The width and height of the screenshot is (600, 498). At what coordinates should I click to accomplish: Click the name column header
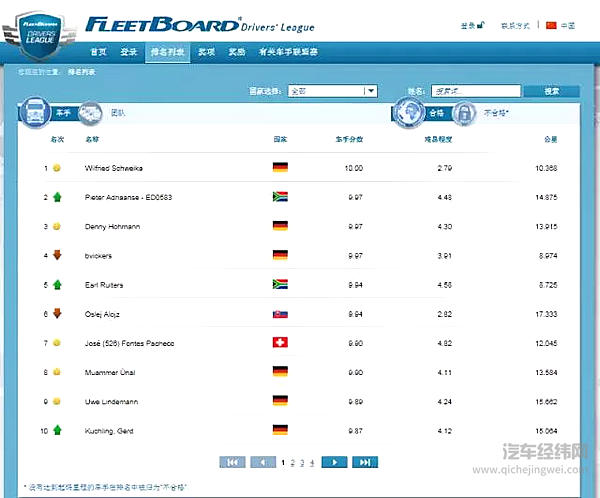92,139
